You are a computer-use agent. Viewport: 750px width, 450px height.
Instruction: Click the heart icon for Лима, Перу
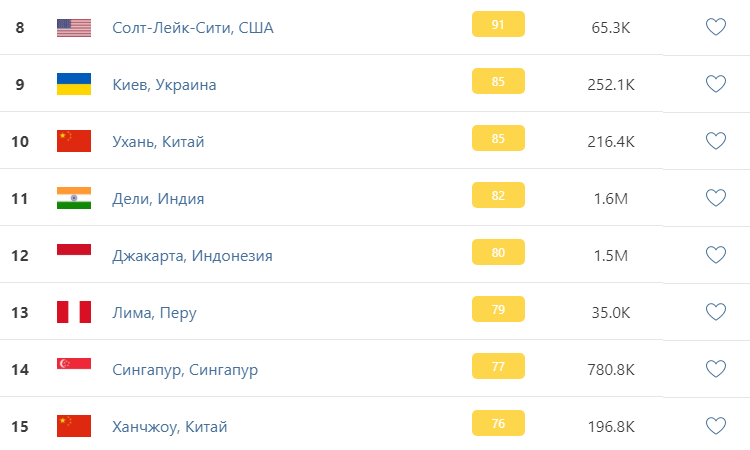tap(716, 312)
